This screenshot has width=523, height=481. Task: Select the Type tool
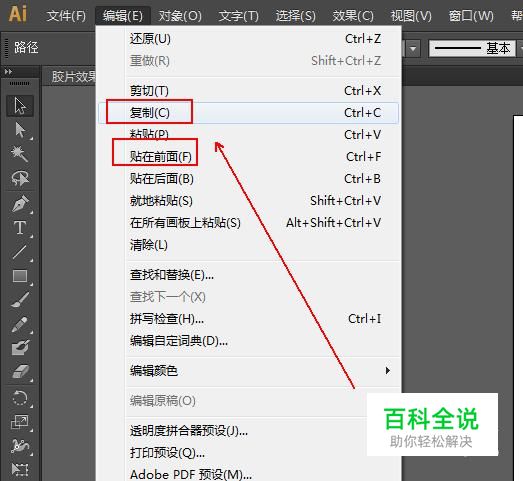(20, 227)
